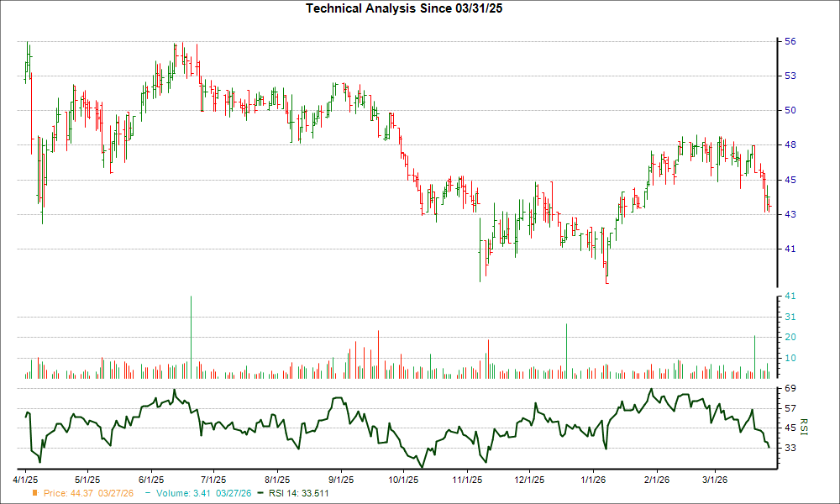Click the 1/26 date axis label
The height and width of the screenshot is (504, 840).
(x=593, y=479)
